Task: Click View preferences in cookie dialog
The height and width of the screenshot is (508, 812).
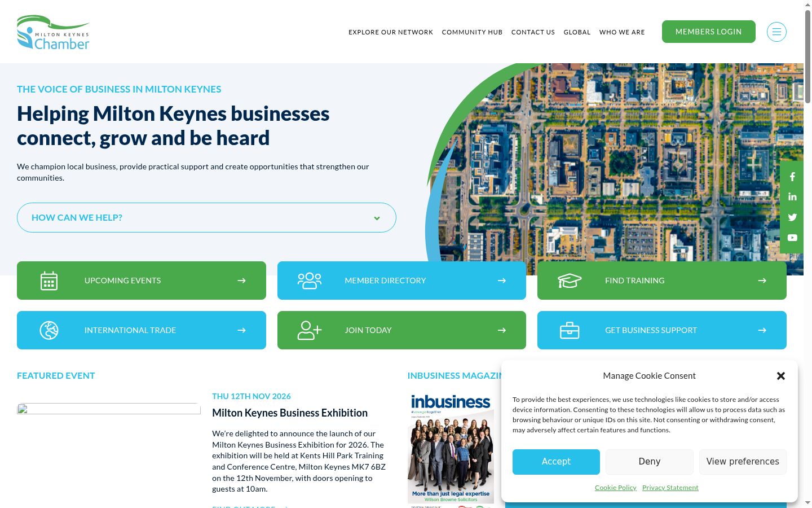Action: tap(743, 462)
